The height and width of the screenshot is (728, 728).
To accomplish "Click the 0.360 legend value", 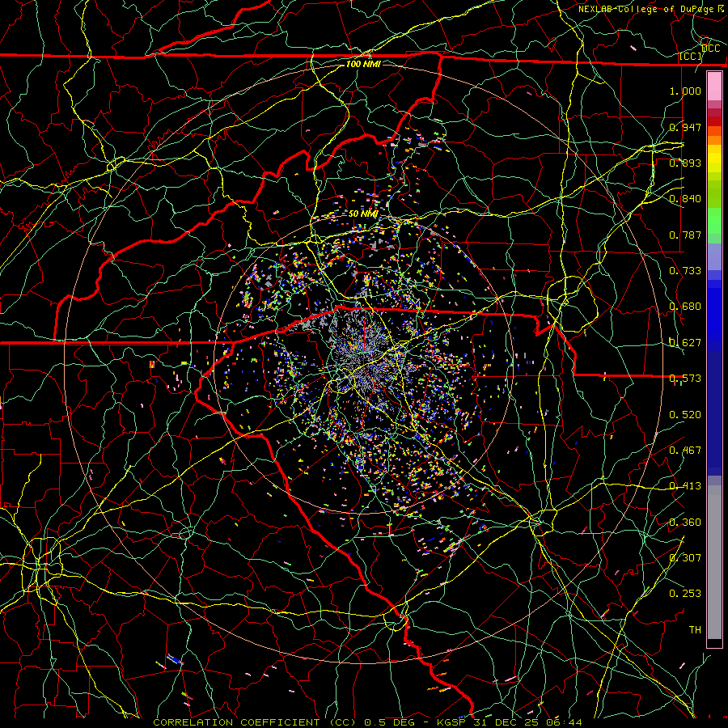I will (x=685, y=523).
